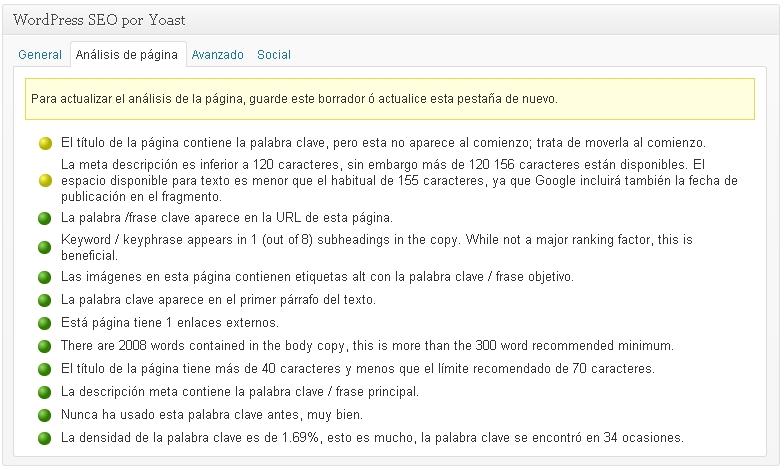Image resolution: width=784 pixels, height=470 pixels.
Task: Select text 'El título de la página tiene más de 40 caracteres'
Action: click(x=201, y=369)
